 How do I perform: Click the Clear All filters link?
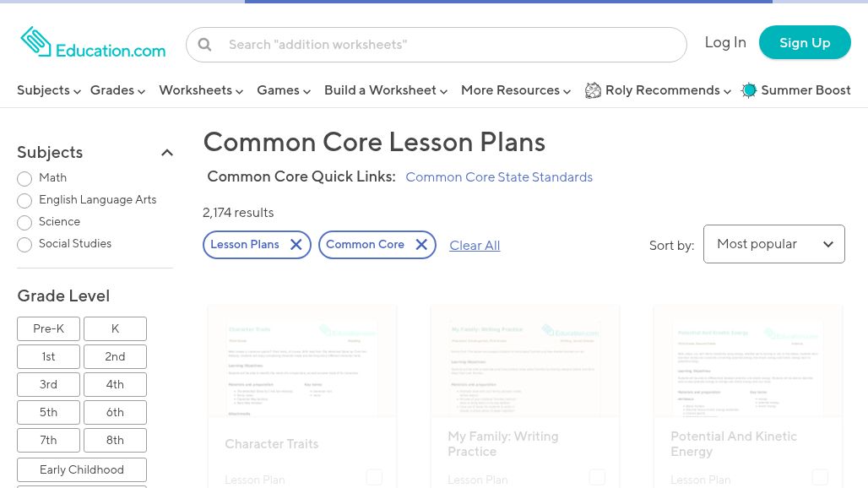coord(475,245)
